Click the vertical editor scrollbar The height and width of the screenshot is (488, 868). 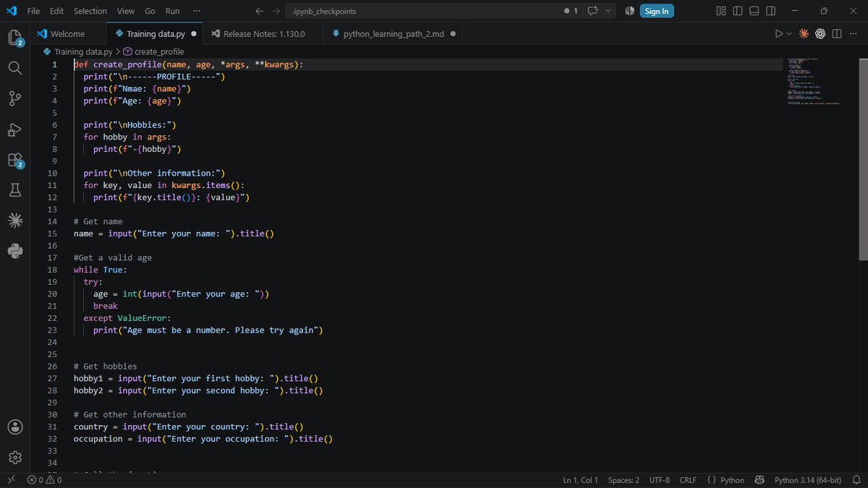pyautogui.click(x=862, y=159)
